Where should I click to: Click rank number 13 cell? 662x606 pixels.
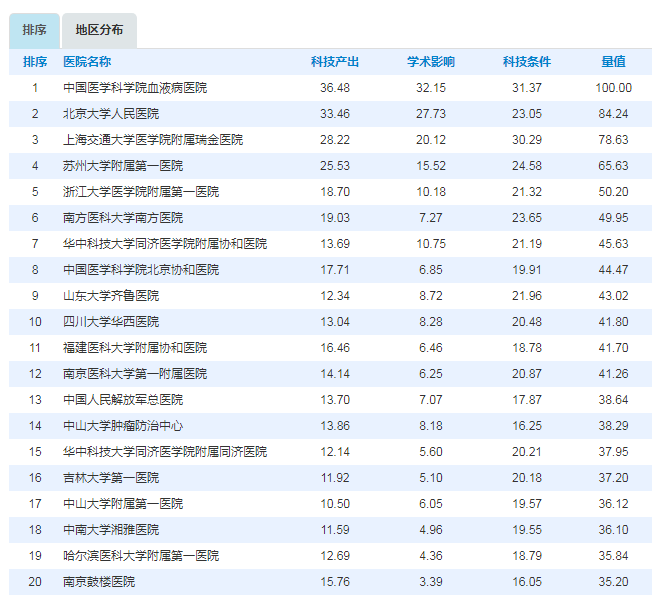point(35,400)
